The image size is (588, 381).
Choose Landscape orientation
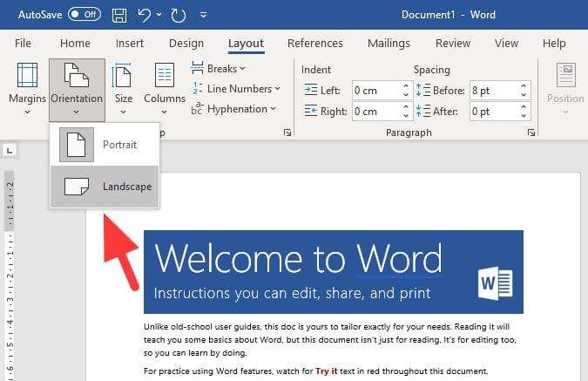105,187
